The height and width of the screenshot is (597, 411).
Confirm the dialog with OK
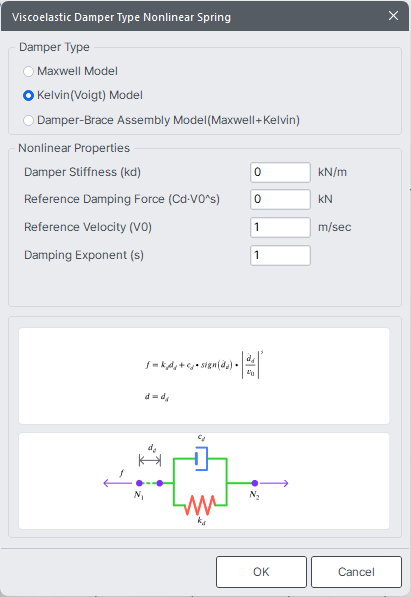261,572
